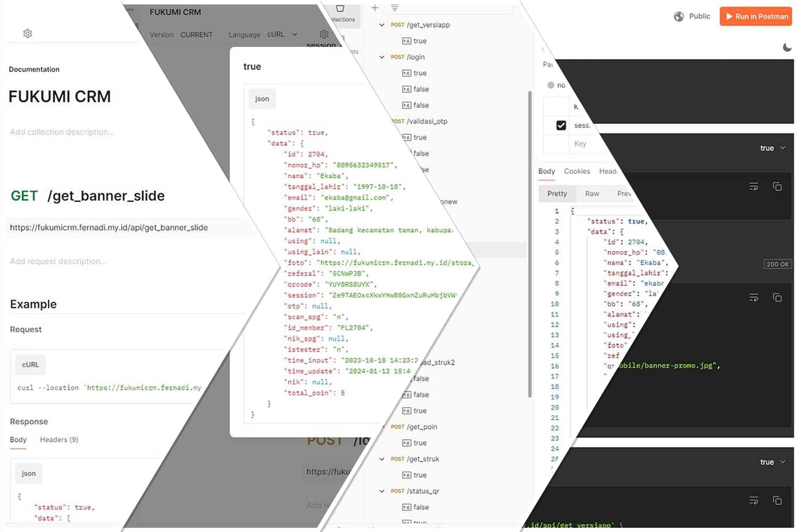The height and width of the screenshot is (532, 798).
Task: Switch to the Body response tab in documentation
Action: 18,439
